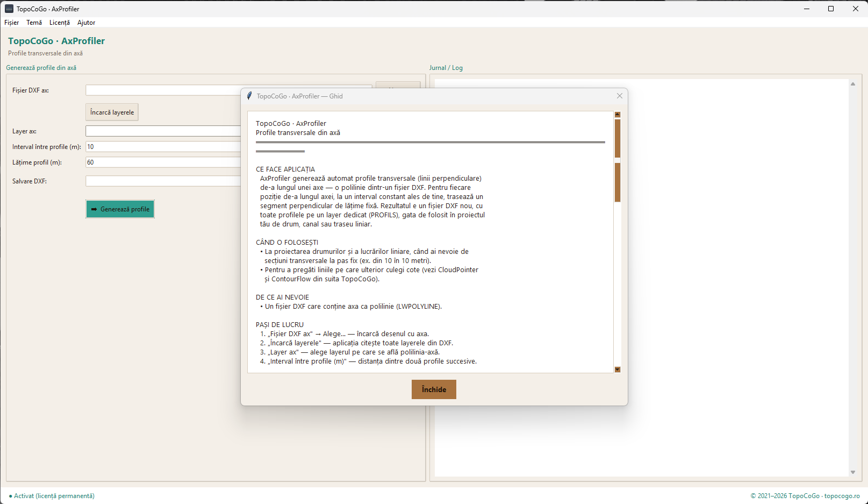Click the guide text scrollbar thumb
The image size is (868, 504).
(x=618, y=160)
